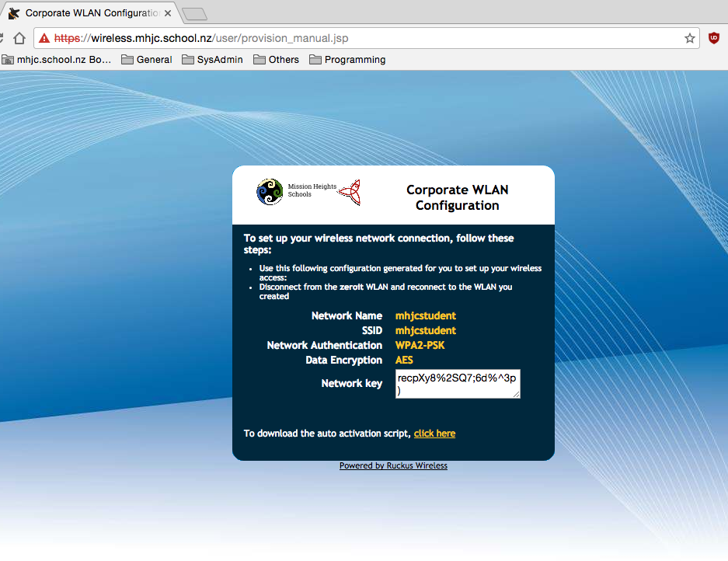728x561 pixels.
Task: Open the uBlock shield extension icon
Action: pyautogui.click(x=713, y=38)
